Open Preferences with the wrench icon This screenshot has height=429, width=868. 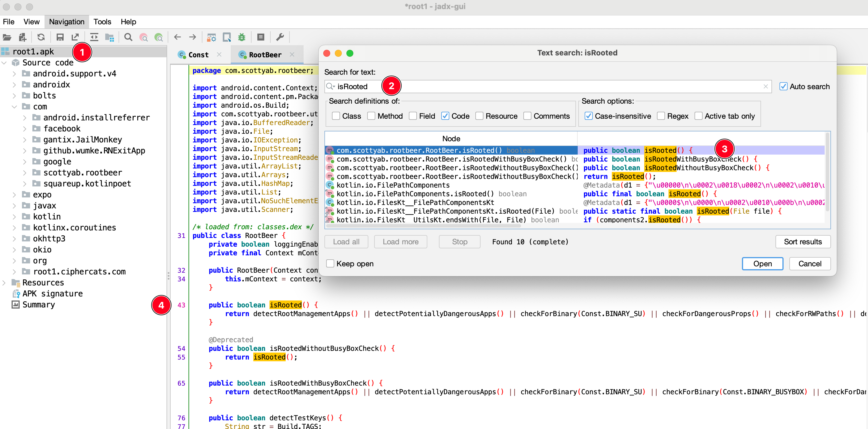pyautogui.click(x=280, y=37)
